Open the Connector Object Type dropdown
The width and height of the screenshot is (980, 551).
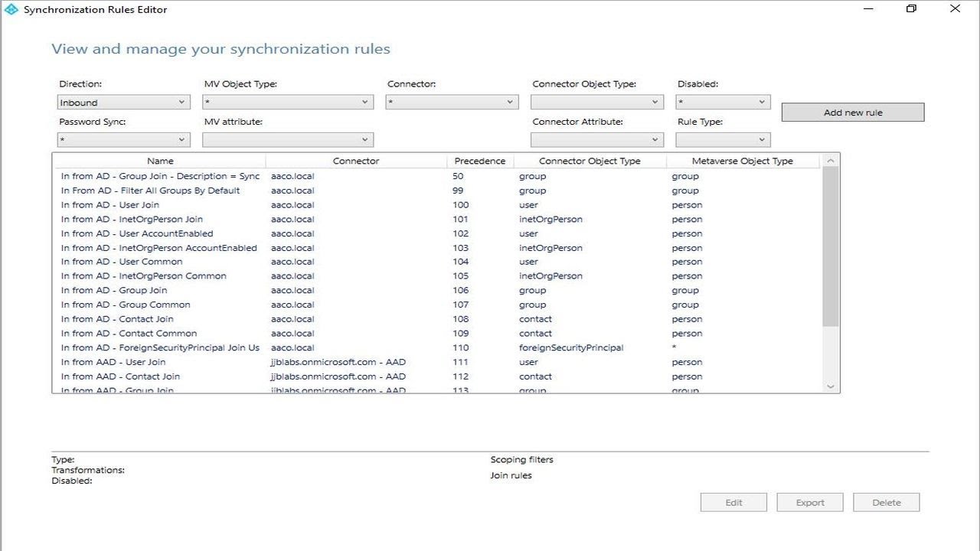click(597, 103)
